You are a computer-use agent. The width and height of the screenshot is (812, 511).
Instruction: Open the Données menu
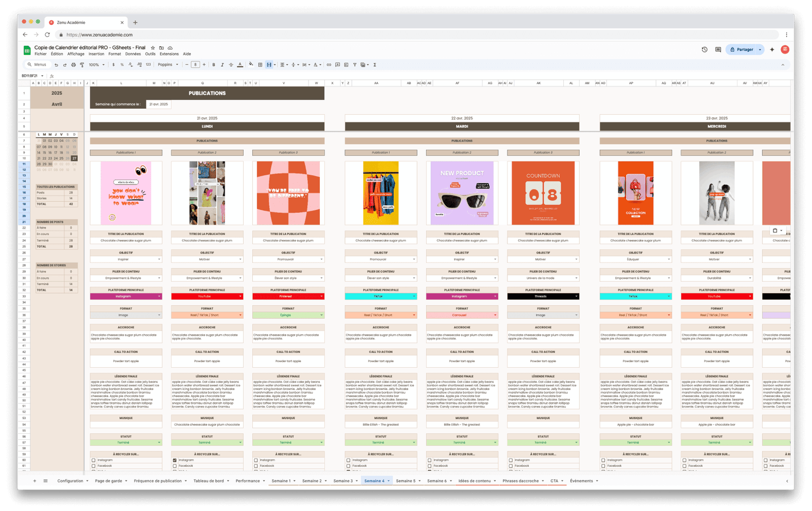click(133, 54)
